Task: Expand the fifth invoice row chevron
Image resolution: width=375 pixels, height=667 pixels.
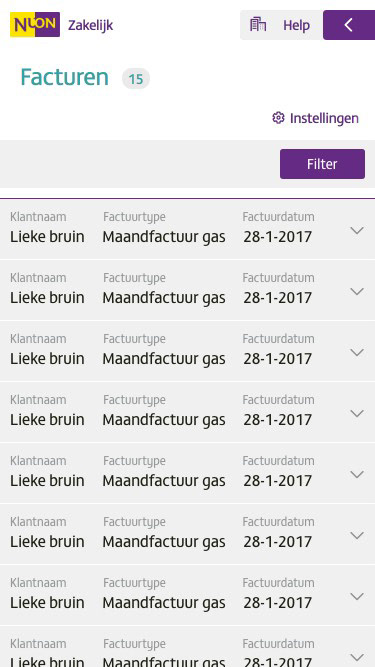Action: pyautogui.click(x=357, y=474)
